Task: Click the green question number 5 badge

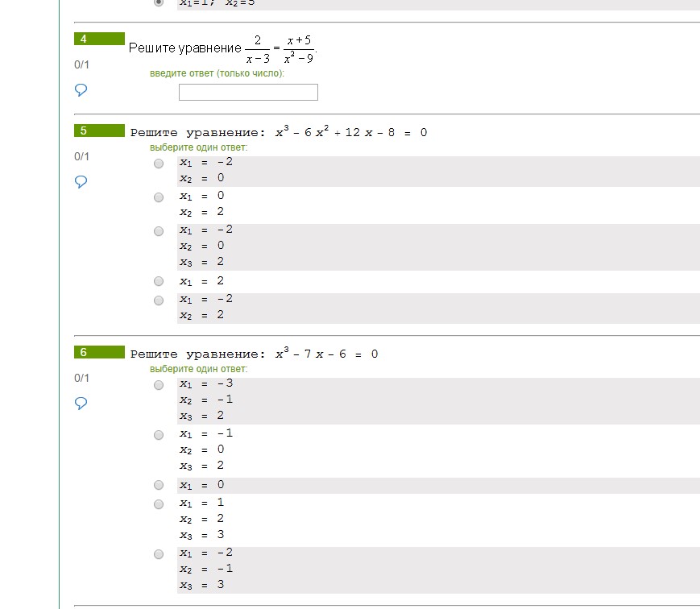Action: tap(99, 130)
